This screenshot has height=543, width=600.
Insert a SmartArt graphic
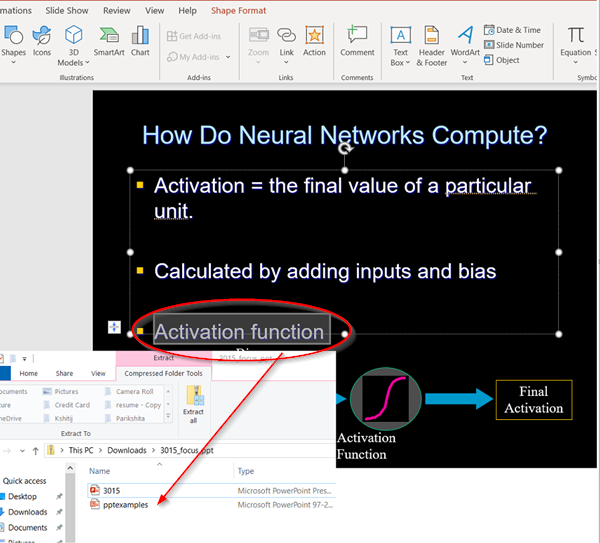pos(109,41)
